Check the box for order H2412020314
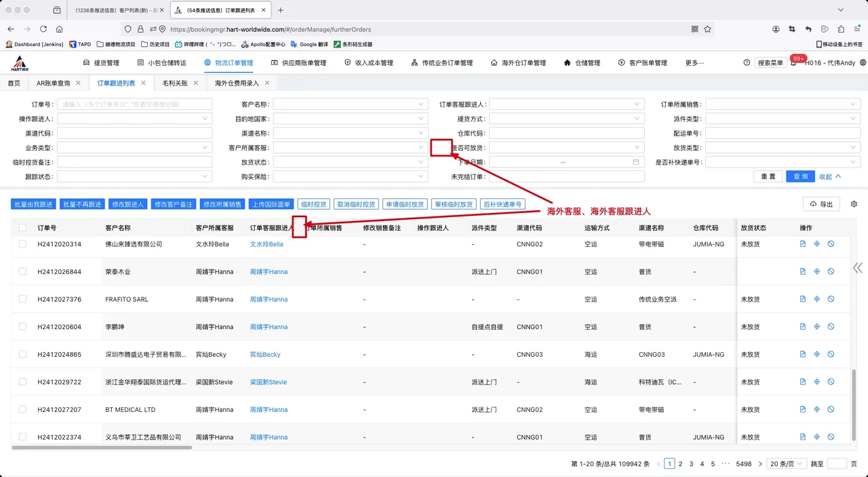Screen dimensions: 868x477 coord(23,244)
